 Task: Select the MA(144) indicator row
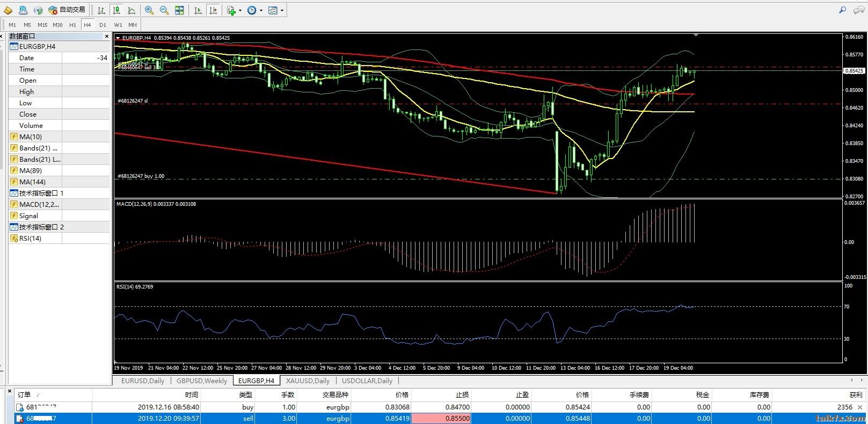59,182
